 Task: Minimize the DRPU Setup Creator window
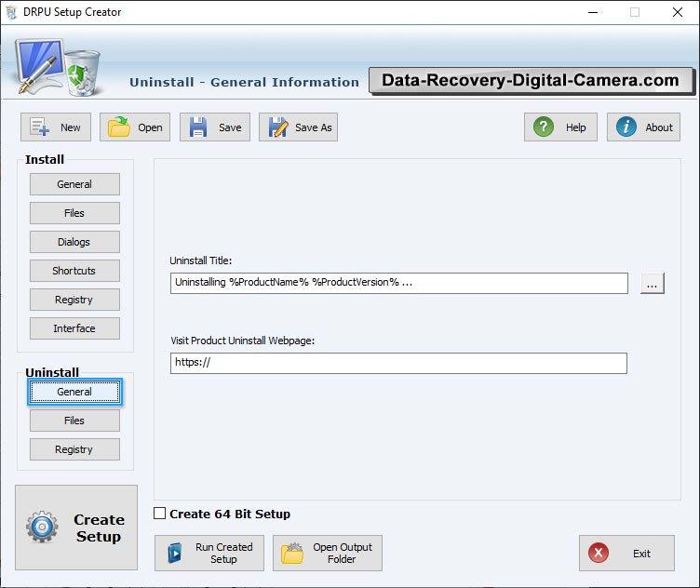pyautogui.click(x=593, y=12)
